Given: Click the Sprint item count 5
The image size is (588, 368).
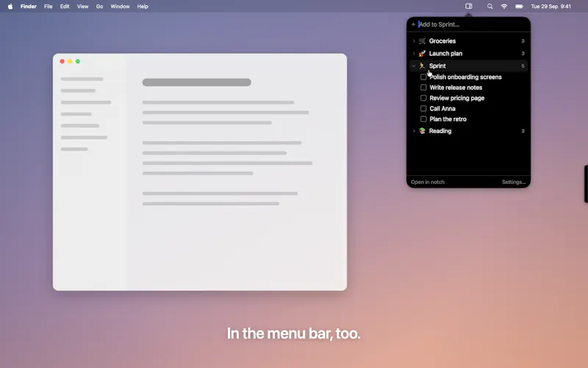Looking at the screenshot, I should click(x=523, y=66).
